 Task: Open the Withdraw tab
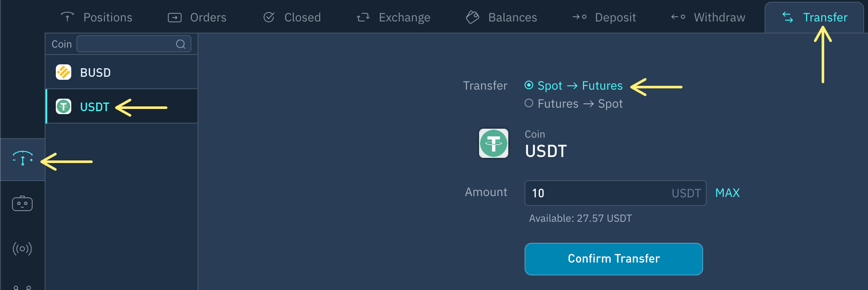pyautogui.click(x=708, y=17)
